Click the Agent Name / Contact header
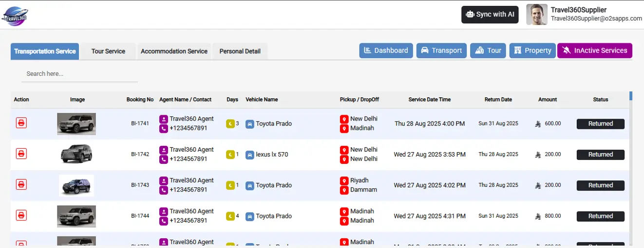Image resolution: width=644 pixels, height=248 pixels. (x=185, y=99)
